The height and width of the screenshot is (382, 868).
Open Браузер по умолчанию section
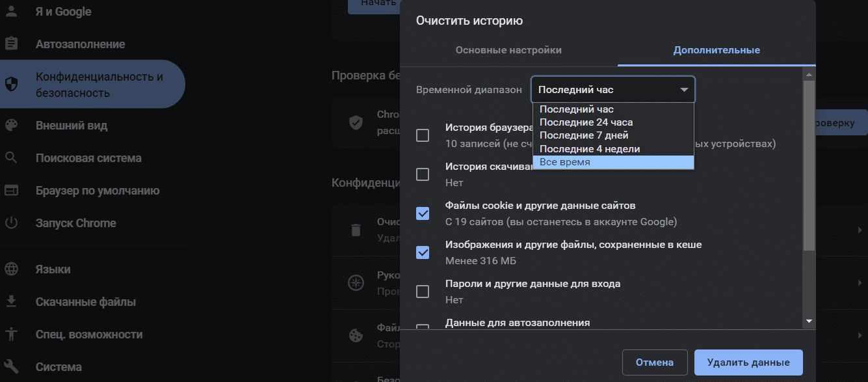coord(98,191)
